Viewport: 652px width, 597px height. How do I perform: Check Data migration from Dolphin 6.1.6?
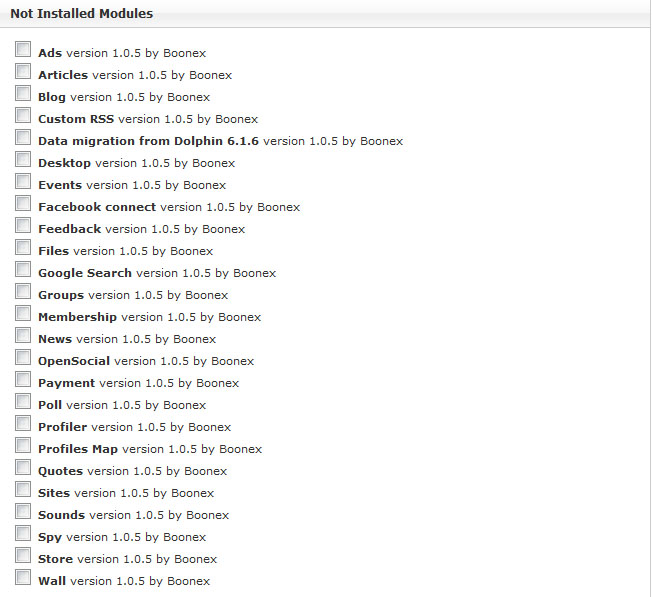tap(23, 137)
